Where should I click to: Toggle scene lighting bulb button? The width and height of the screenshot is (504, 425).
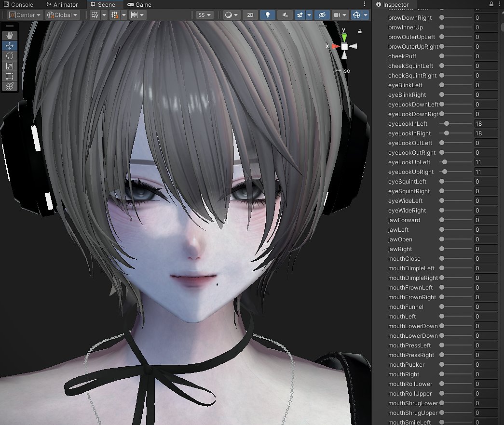coord(267,15)
